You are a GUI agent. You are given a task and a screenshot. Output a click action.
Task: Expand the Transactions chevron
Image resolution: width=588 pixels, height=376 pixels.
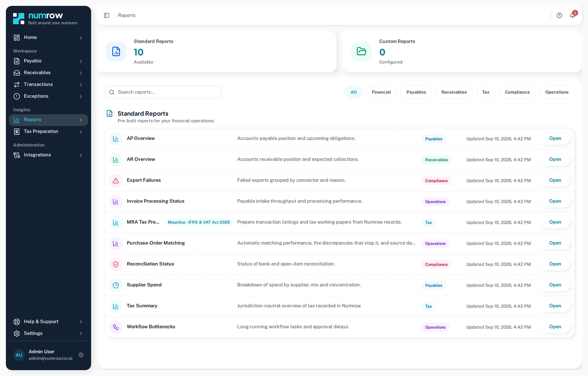click(81, 85)
